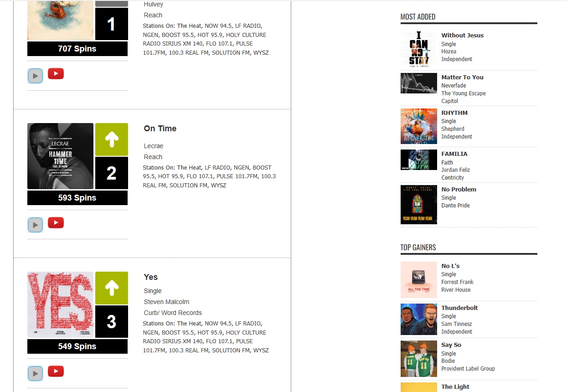Open YouTube video for On Time
The image size is (567, 392).
(x=56, y=223)
